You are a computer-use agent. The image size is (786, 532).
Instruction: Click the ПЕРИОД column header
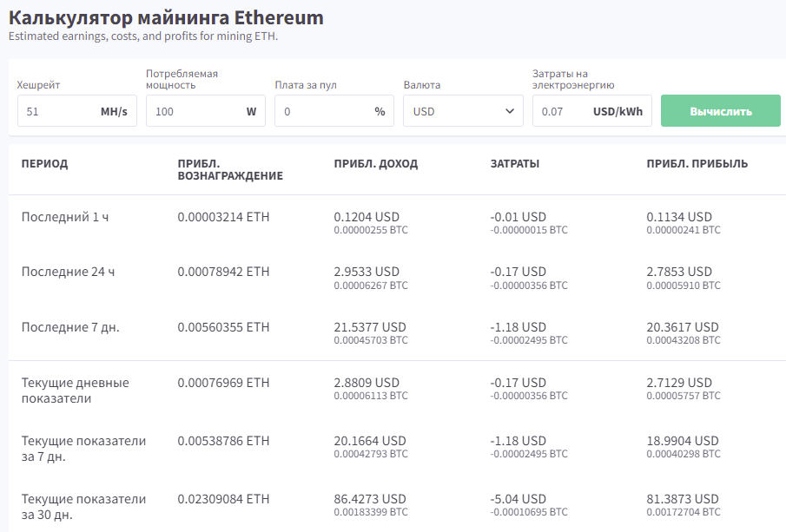pos(44,164)
